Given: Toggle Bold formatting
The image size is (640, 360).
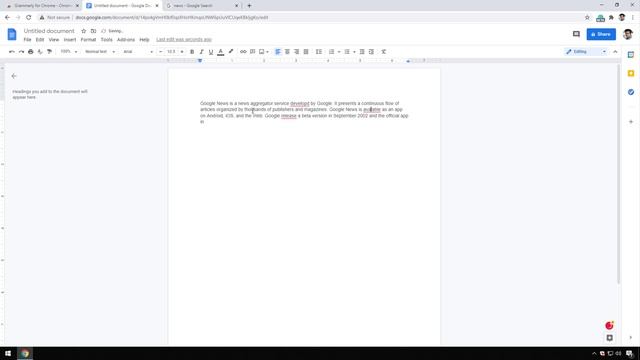Looking at the screenshot, I should click(192, 52).
